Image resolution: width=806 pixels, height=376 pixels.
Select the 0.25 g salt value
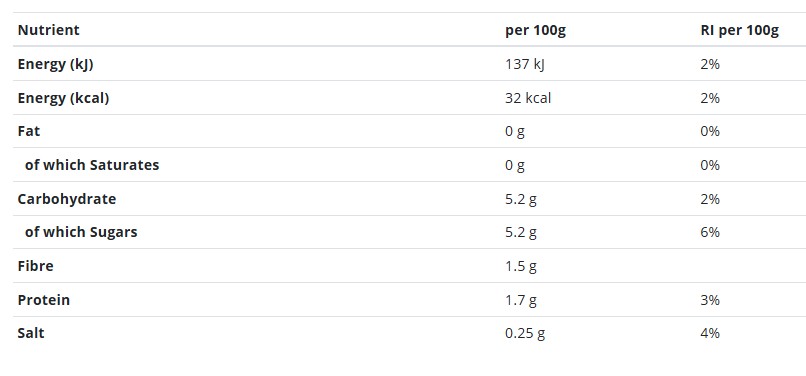[x=525, y=333]
